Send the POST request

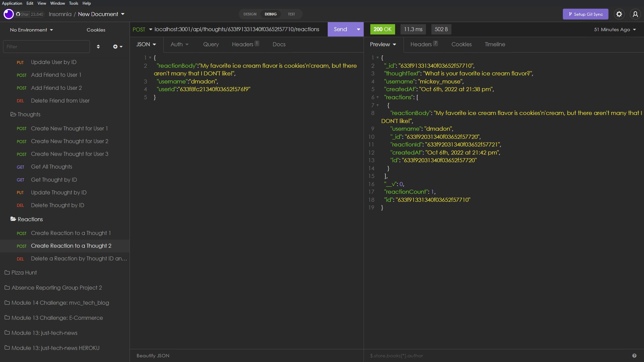pos(340,29)
